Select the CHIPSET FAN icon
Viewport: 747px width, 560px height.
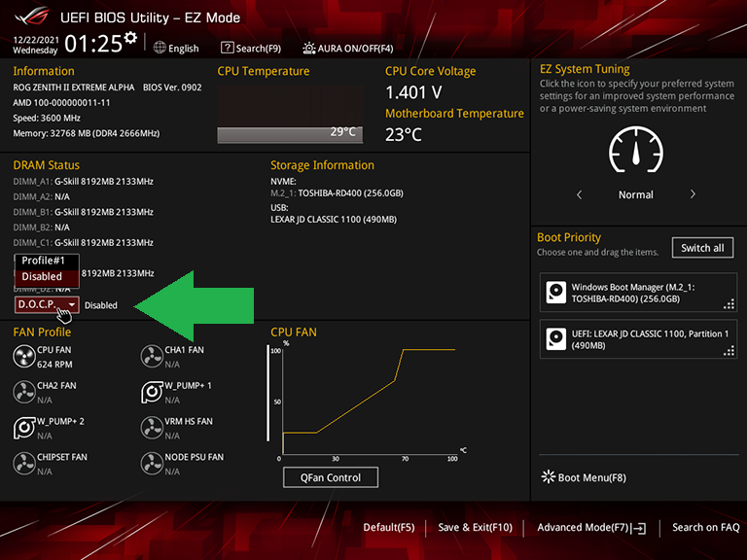(x=23, y=464)
